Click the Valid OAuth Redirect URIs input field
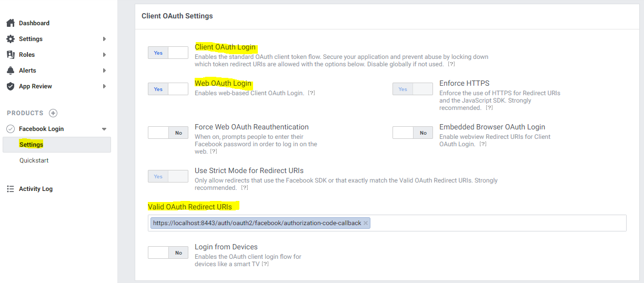This screenshot has width=644, height=283. point(387,223)
